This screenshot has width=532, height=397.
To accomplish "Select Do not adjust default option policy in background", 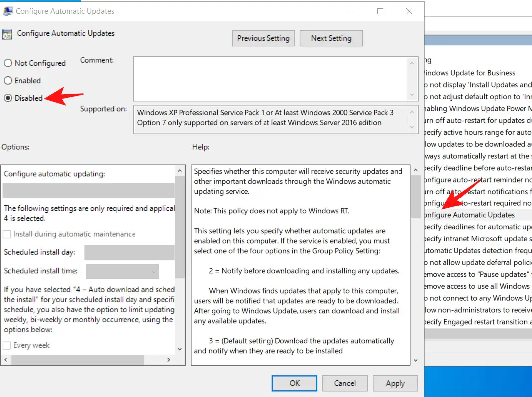I will [x=478, y=97].
